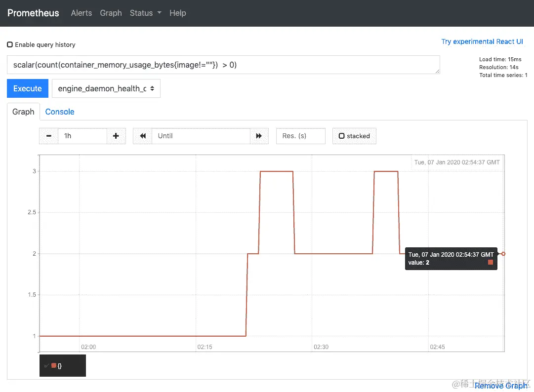
Task: Increase the time range with plus button
Action: click(116, 136)
